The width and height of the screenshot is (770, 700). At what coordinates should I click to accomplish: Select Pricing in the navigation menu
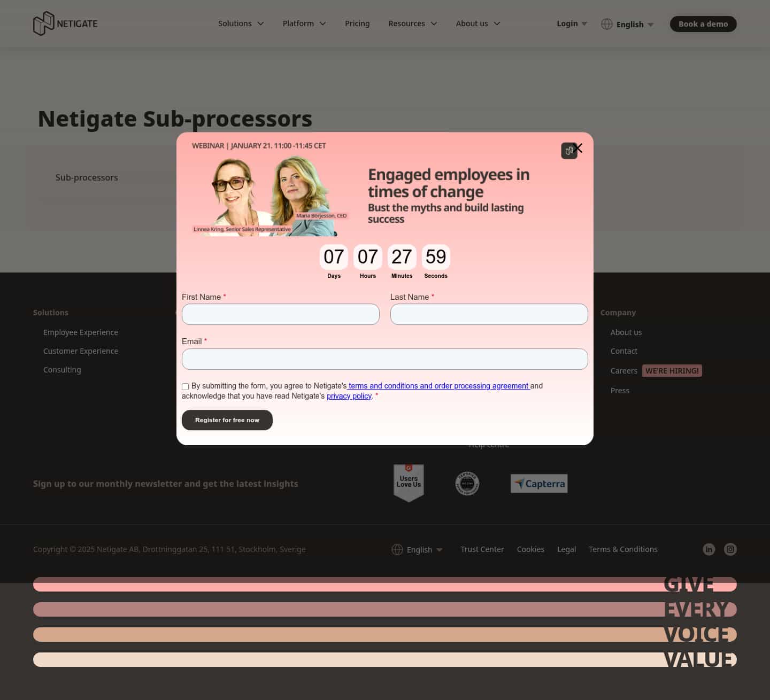tap(357, 24)
